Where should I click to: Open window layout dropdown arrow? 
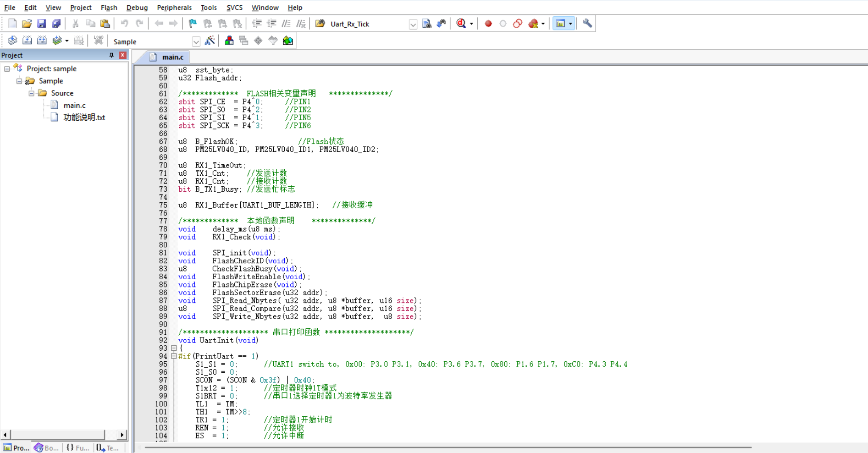click(x=570, y=24)
